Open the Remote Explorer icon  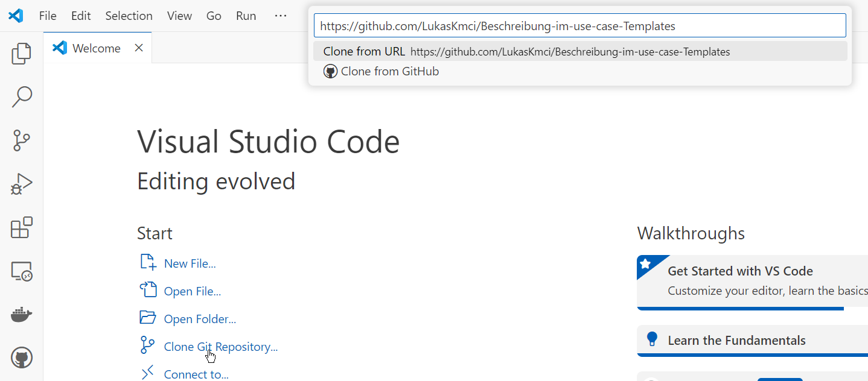[22, 271]
